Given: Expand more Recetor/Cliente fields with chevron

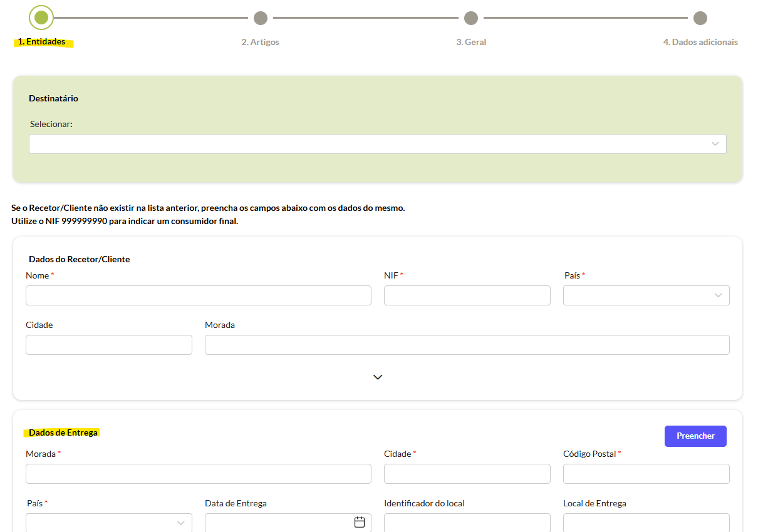Looking at the screenshot, I should 378,377.
